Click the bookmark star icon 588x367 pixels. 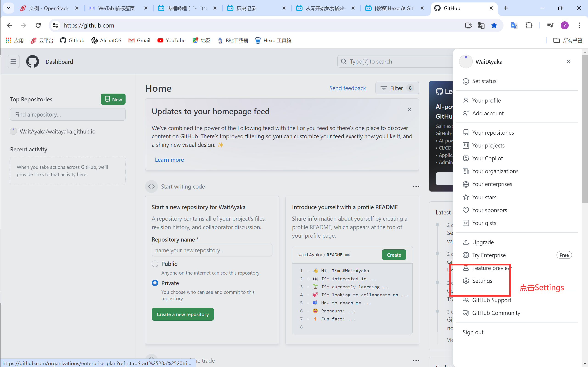[494, 25]
